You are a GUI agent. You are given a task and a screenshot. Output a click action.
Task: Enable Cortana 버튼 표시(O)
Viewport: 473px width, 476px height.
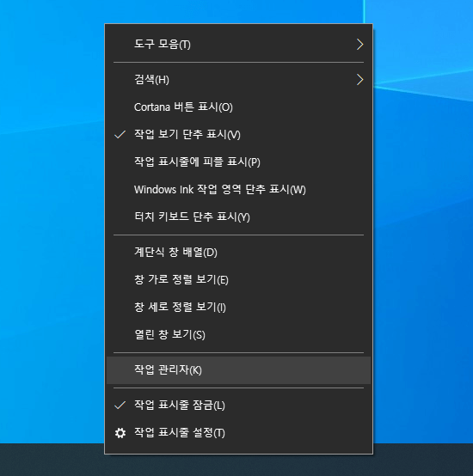(x=238, y=107)
